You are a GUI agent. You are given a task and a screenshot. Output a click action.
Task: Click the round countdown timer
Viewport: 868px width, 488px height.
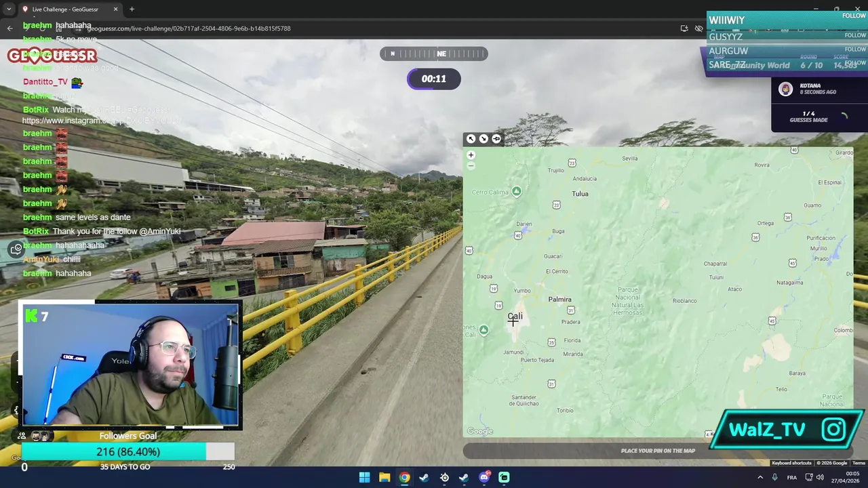click(x=434, y=79)
